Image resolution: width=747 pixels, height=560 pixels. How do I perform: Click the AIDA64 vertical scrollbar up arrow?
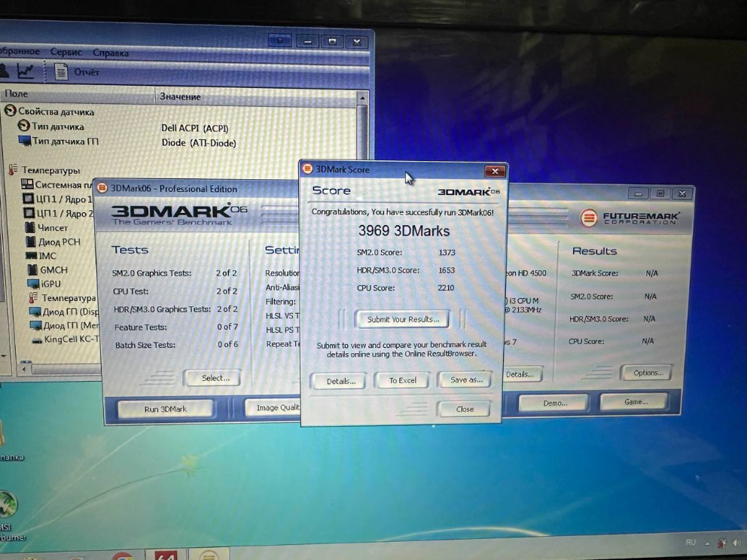click(362, 98)
